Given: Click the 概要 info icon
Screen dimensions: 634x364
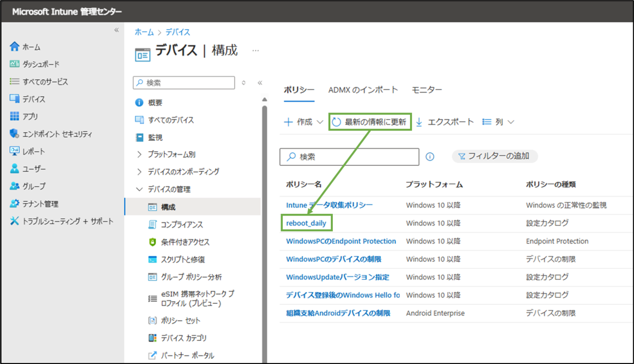Looking at the screenshot, I should click(139, 102).
